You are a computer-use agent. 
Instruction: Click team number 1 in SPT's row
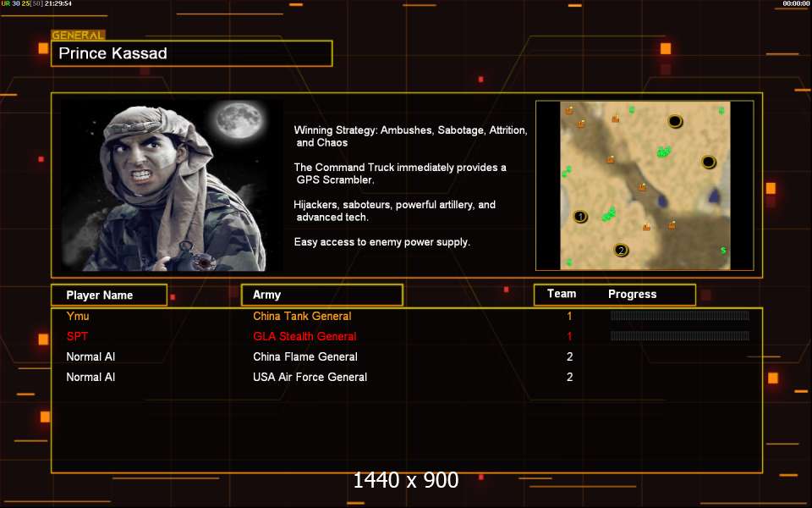(x=569, y=336)
